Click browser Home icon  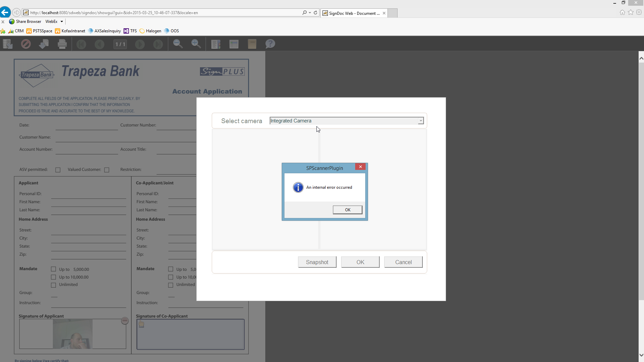tap(622, 12)
